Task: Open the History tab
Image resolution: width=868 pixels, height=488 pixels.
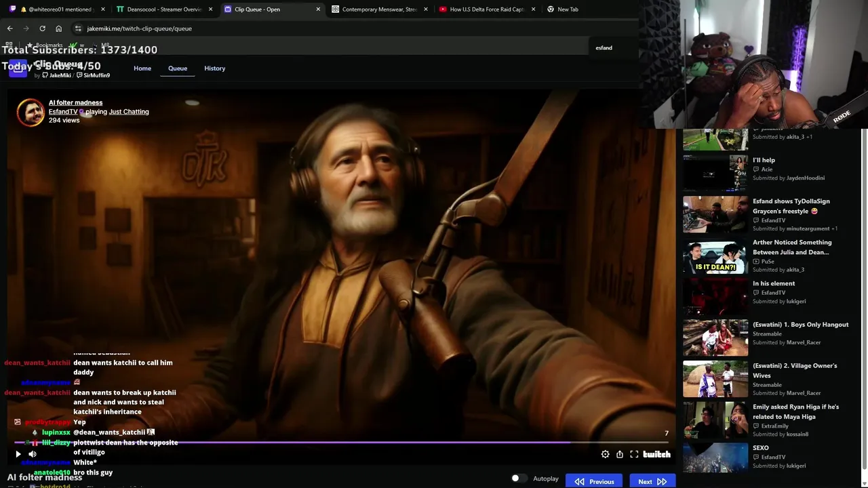Action: [214, 68]
